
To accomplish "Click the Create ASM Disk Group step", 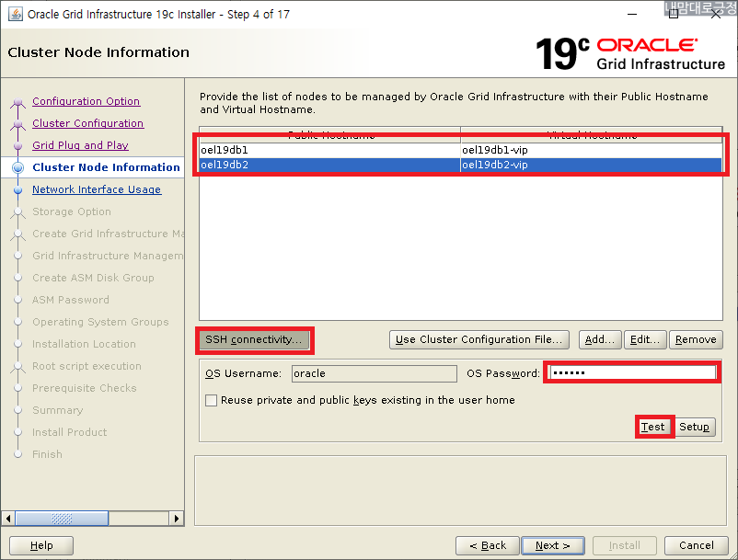I will pyautogui.click(x=93, y=278).
